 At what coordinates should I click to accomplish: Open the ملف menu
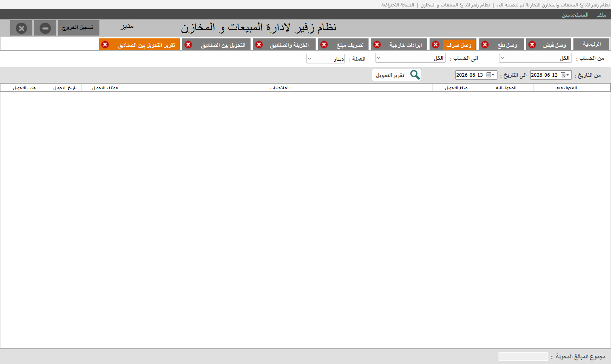click(x=601, y=15)
